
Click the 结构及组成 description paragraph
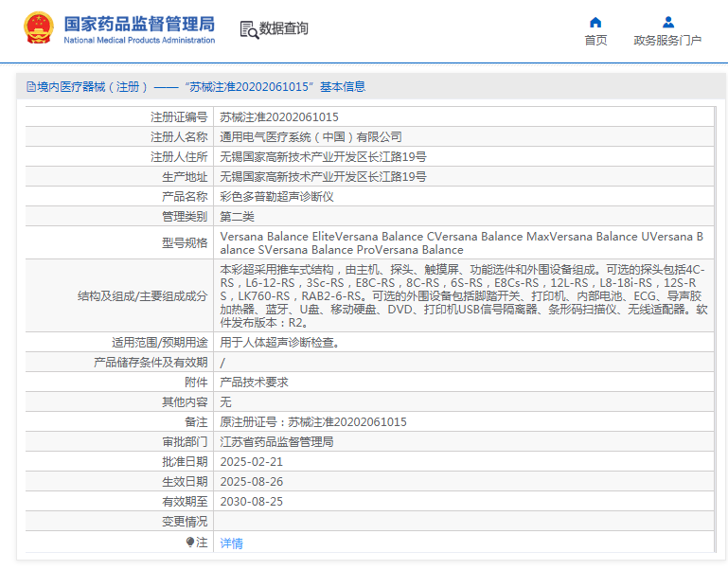click(463, 296)
